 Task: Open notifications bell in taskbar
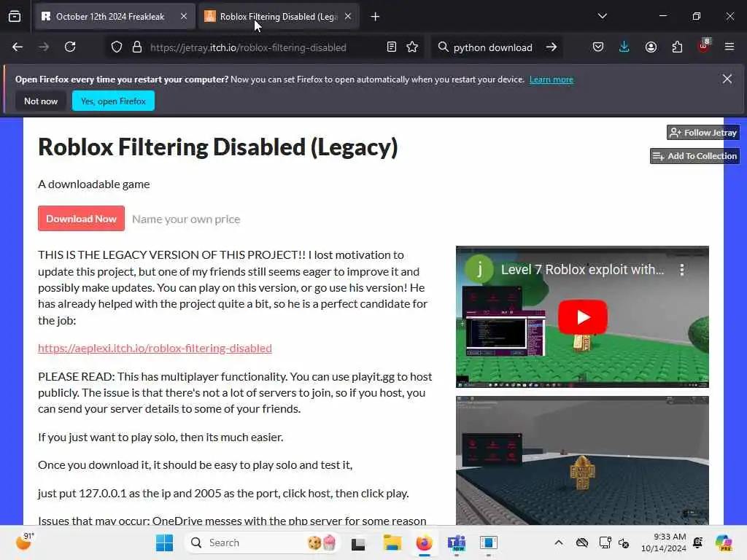click(x=698, y=542)
